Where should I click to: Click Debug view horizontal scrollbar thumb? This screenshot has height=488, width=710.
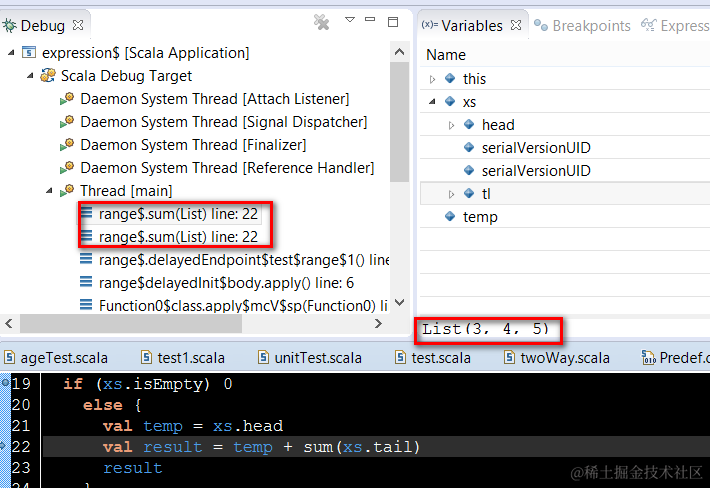(x=131, y=323)
